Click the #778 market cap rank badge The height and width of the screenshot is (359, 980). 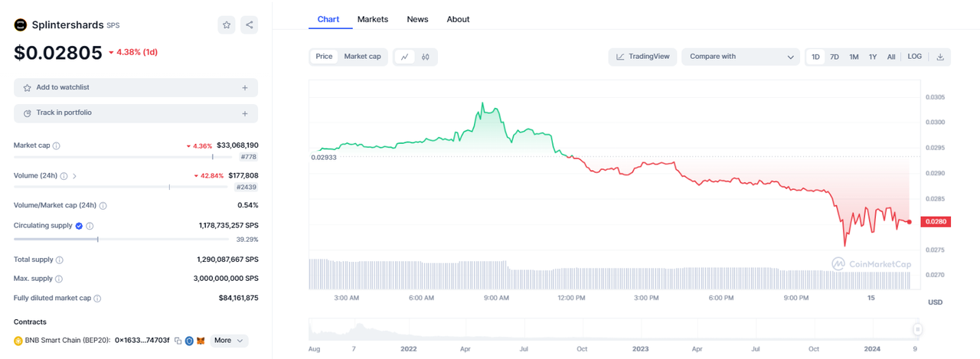click(248, 157)
